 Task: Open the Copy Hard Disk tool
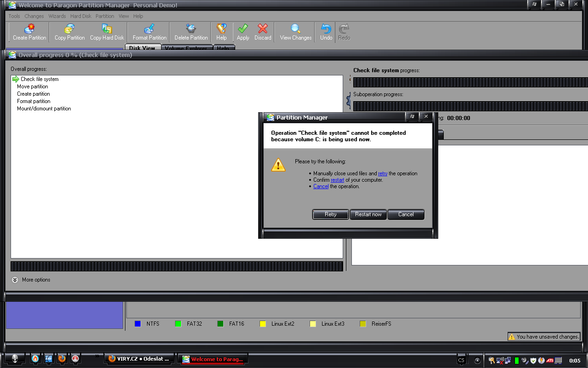[107, 29]
